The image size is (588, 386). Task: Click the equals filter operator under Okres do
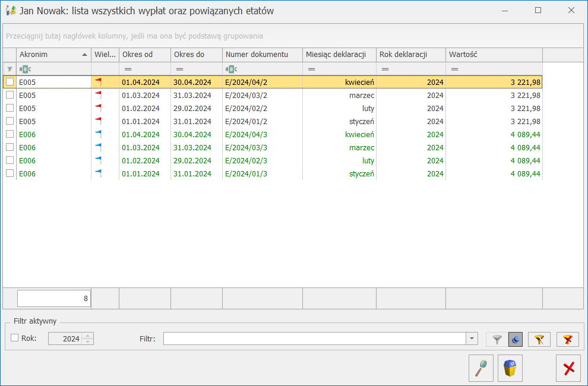(x=179, y=69)
